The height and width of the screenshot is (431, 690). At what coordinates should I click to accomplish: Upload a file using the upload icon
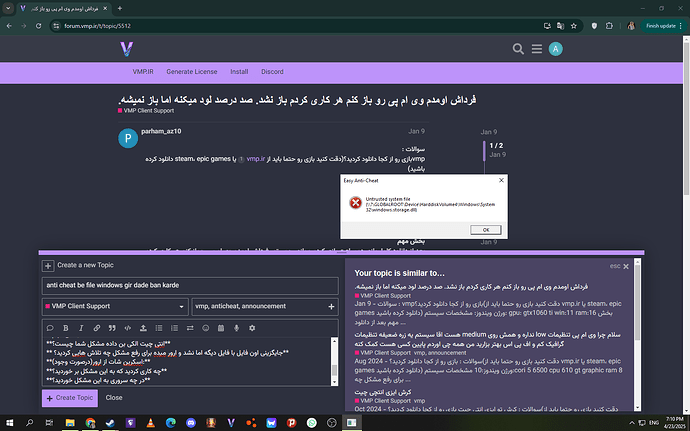tap(143, 328)
